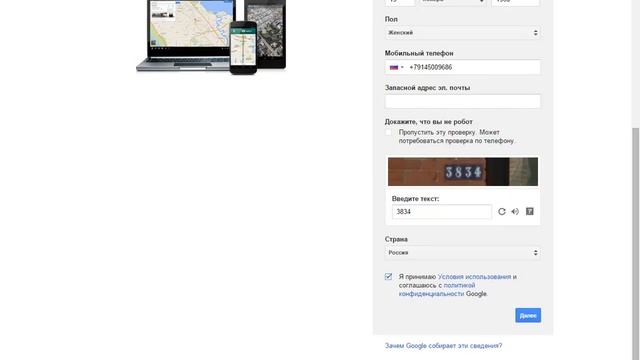The height and width of the screenshot is (360, 640).
Task: Tick the skip verification checkbox
Action: 388,132
